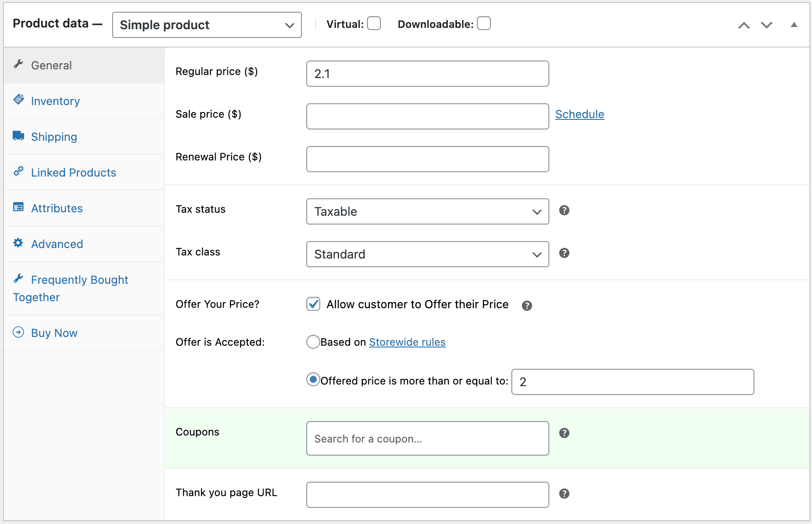Click the Offer Your Price help icon
The width and height of the screenshot is (812, 524).
[x=527, y=306]
